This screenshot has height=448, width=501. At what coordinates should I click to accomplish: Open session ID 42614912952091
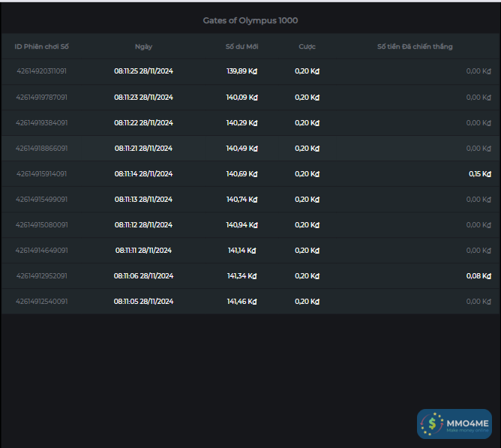coord(41,275)
